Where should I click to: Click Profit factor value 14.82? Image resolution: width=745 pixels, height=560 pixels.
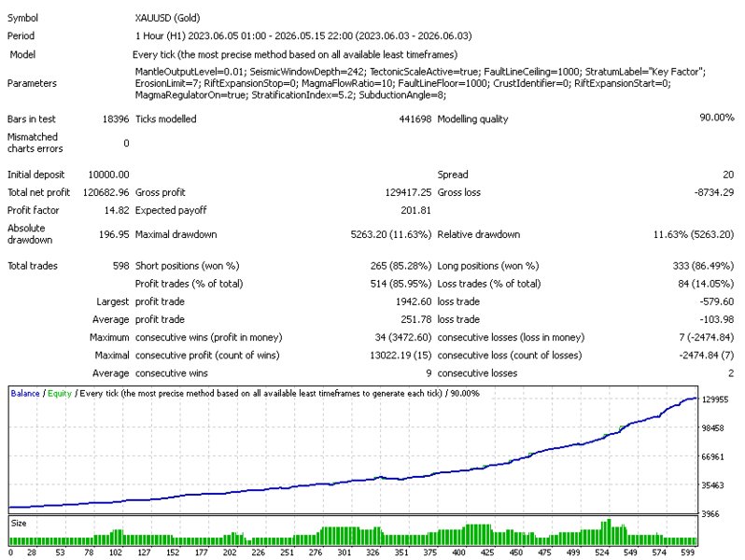pyautogui.click(x=117, y=210)
